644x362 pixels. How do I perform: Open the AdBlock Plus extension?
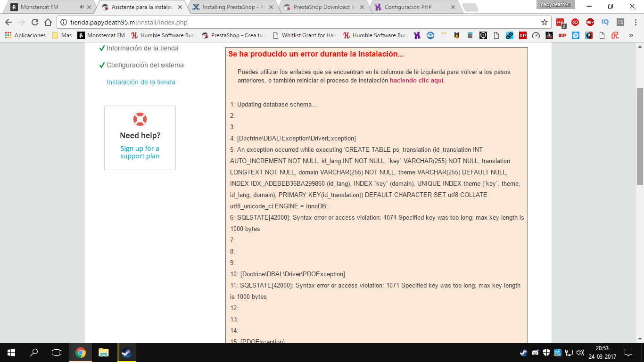point(590,22)
